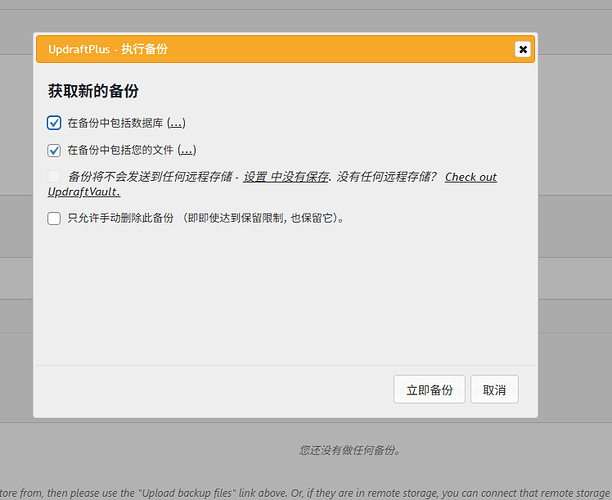Open the 设置 中没有保存 link

pos(286,177)
